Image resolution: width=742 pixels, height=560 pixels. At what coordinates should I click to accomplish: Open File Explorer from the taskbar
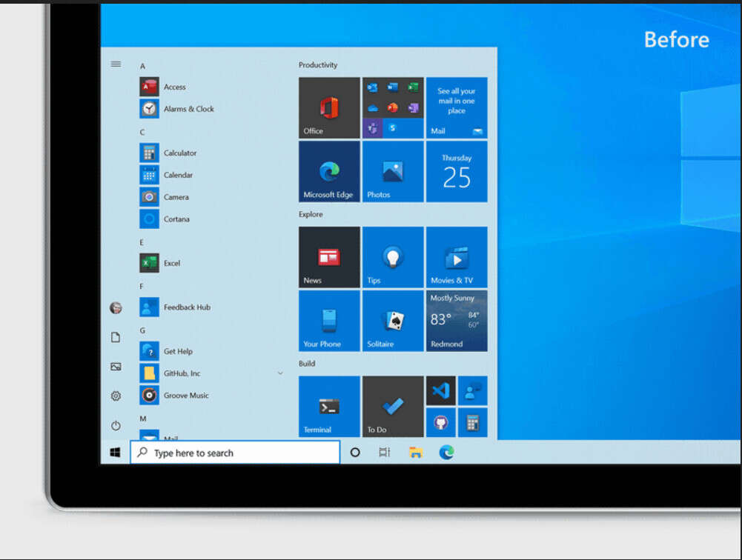[x=415, y=452]
